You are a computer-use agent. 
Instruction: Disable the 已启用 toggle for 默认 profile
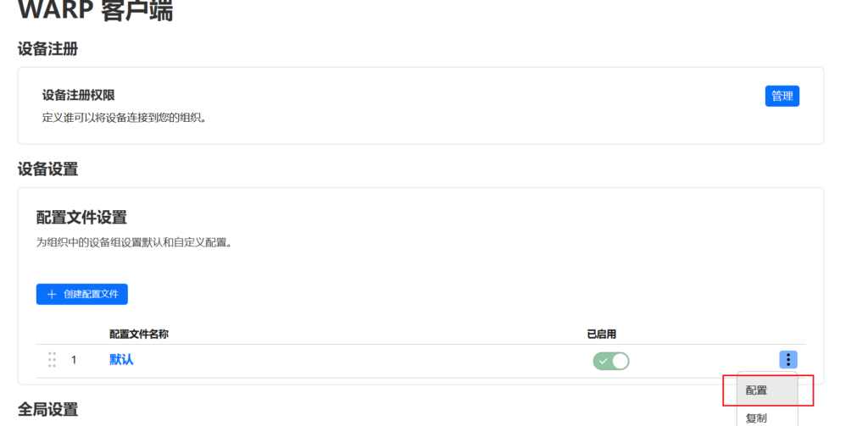click(x=610, y=362)
